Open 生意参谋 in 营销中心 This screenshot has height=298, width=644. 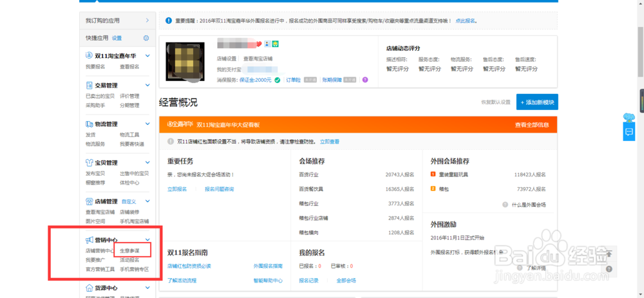pos(129,250)
